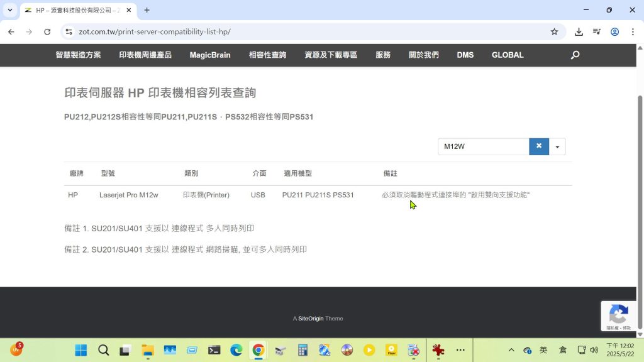The image size is (644, 362).
Task: Open 相容性查詢 menu item
Action: pos(267,55)
